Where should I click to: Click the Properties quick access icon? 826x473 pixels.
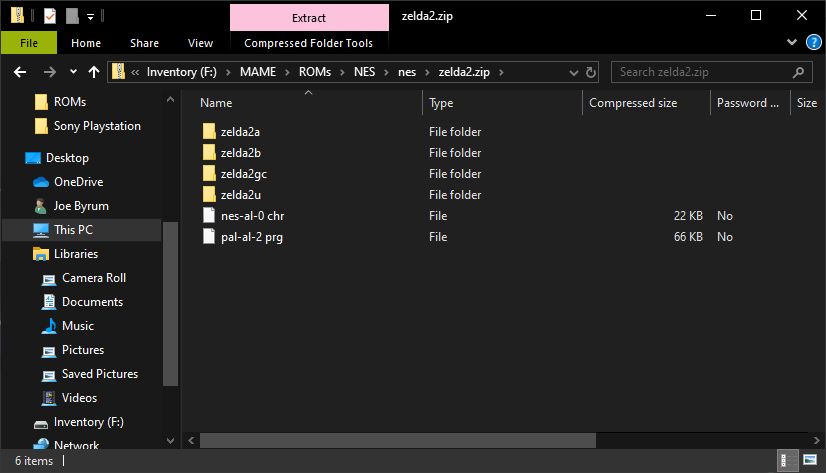50,16
